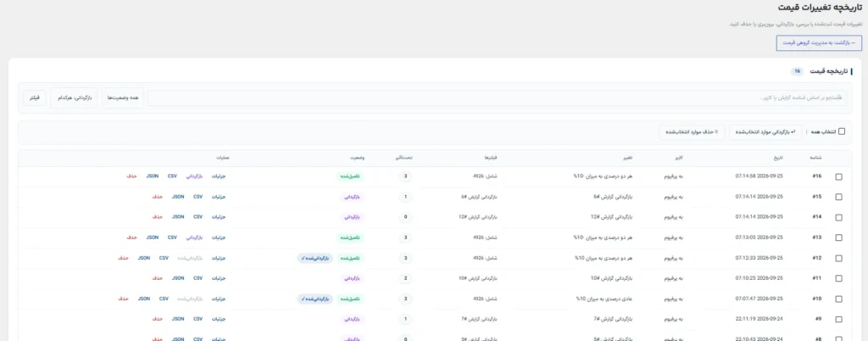Tick the "انتخاب همه" select-all checkbox
Image resolution: width=868 pixels, height=341 pixels.
point(842,131)
